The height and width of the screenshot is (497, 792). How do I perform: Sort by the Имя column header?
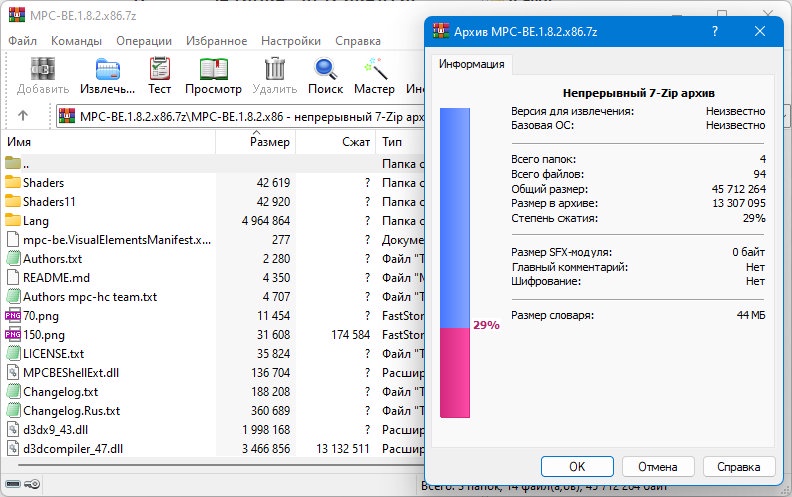tap(109, 142)
